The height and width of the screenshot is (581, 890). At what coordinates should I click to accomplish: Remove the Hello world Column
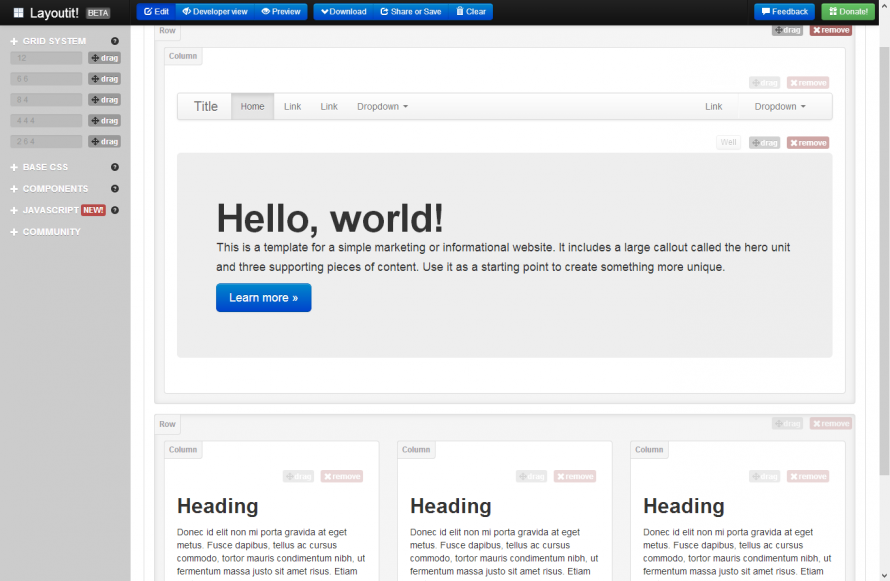[x=808, y=81]
